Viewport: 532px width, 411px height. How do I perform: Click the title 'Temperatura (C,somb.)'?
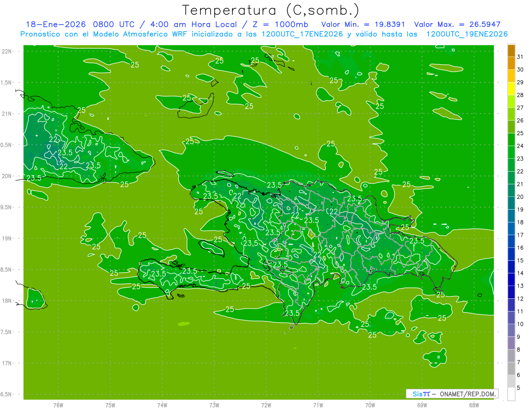pos(271,10)
